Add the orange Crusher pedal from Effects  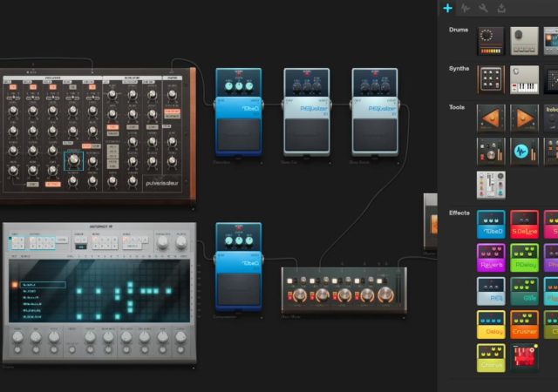[524, 324]
